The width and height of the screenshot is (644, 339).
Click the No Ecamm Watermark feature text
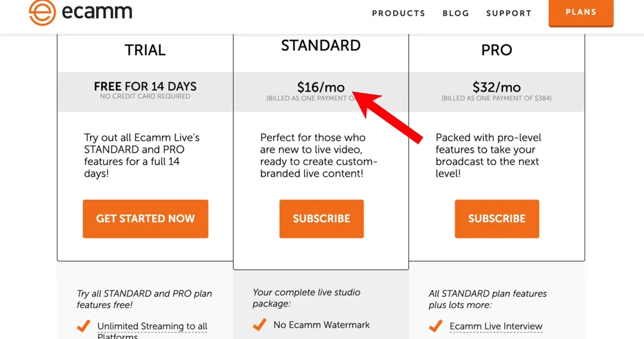[x=321, y=325]
